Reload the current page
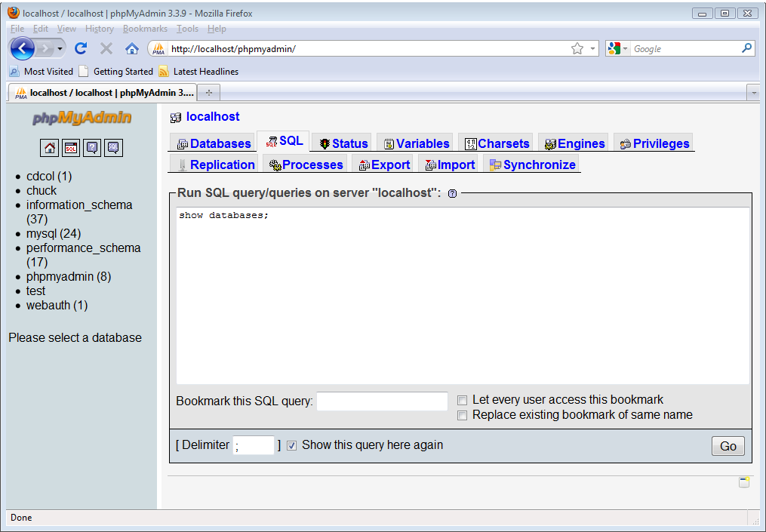766x532 pixels. [x=81, y=48]
